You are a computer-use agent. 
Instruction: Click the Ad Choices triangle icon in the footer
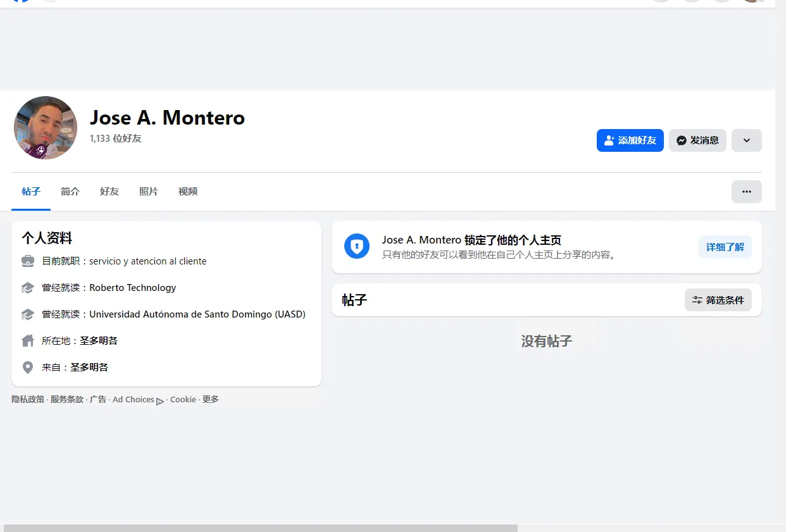pos(160,401)
